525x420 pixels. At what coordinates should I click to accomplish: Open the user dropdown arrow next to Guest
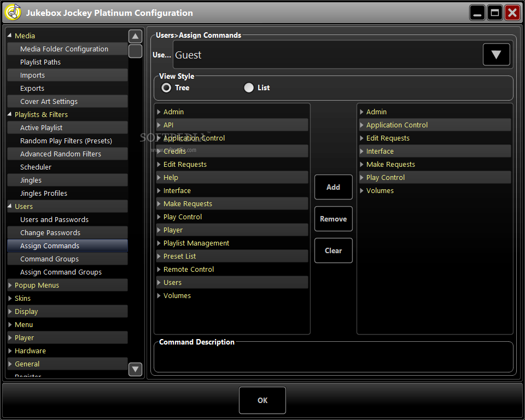click(496, 55)
